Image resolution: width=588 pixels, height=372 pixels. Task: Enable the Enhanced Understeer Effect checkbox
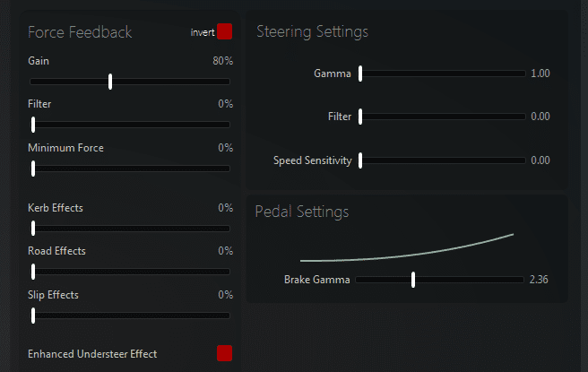224,353
